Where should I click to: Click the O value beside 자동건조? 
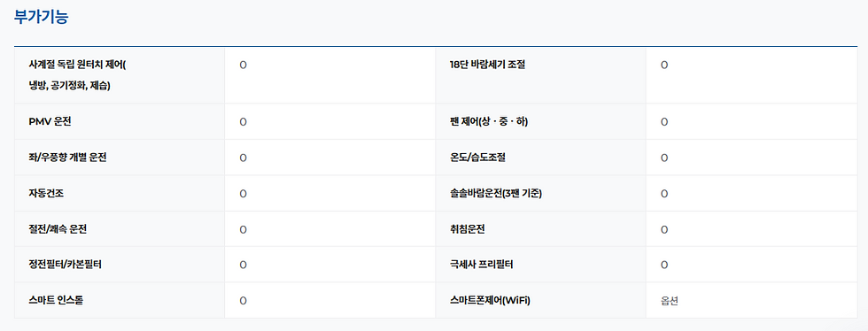point(243,195)
